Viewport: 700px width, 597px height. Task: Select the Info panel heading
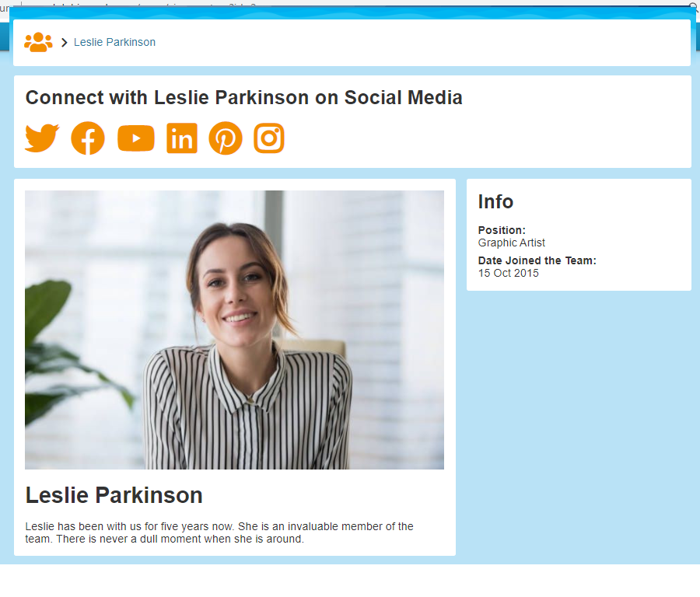(495, 202)
